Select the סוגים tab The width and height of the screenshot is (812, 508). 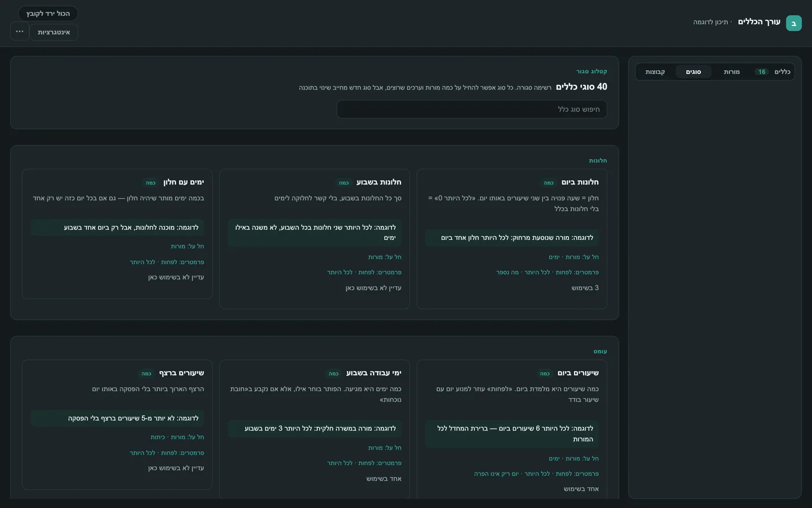[x=694, y=72]
